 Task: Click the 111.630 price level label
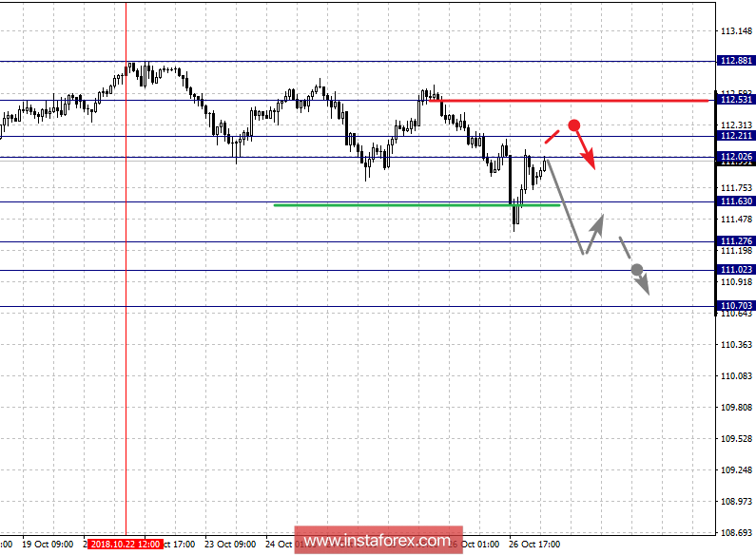click(736, 201)
